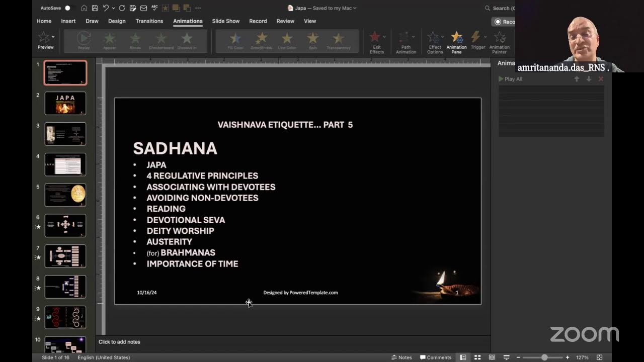The width and height of the screenshot is (644, 362).
Task: Open the View tab
Action: 310,21
